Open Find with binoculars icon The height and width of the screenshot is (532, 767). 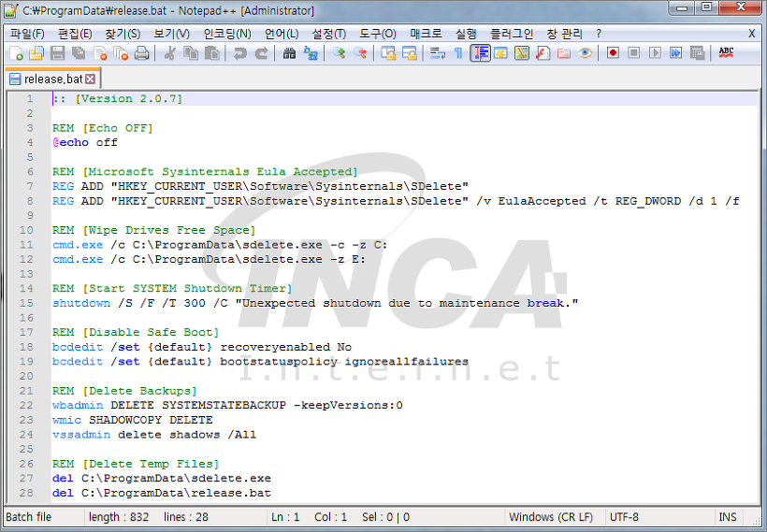290,52
